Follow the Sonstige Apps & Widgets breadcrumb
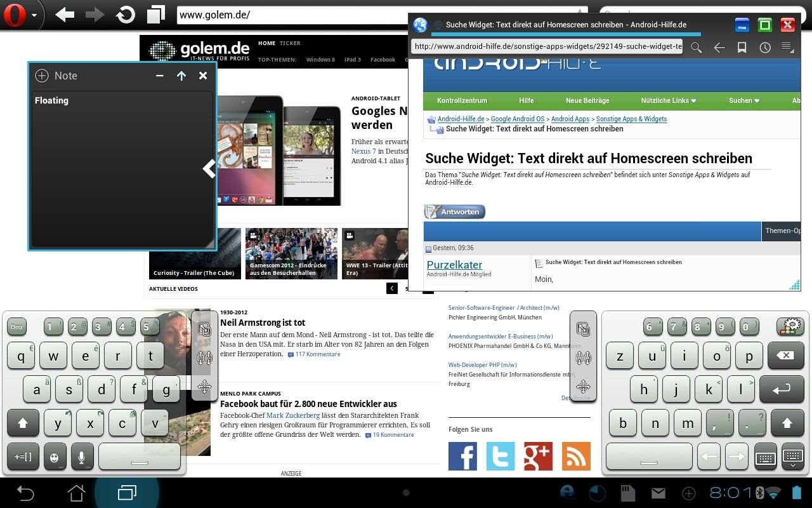This screenshot has height=508, width=812. click(x=631, y=119)
